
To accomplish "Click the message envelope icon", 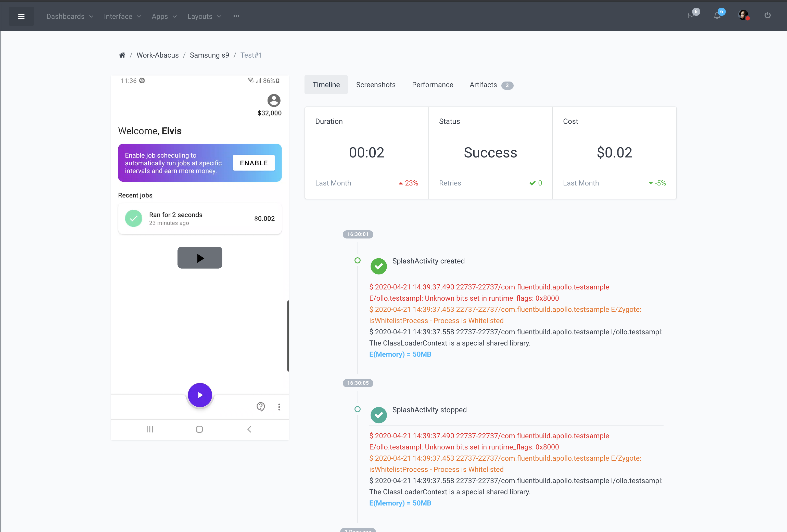I will [x=691, y=16].
